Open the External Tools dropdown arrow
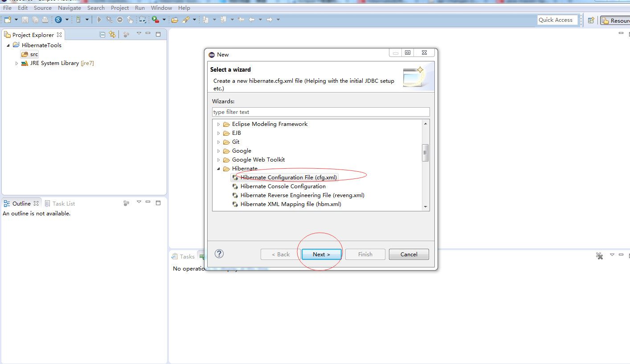Viewport: 630px width, 364px height. [164, 20]
